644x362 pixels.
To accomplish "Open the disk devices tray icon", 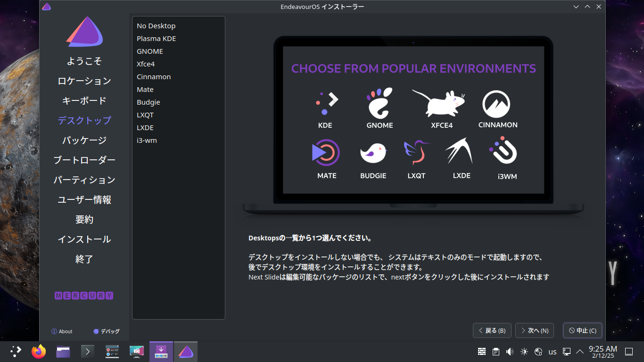I will pyautogui.click(x=538, y=352).
